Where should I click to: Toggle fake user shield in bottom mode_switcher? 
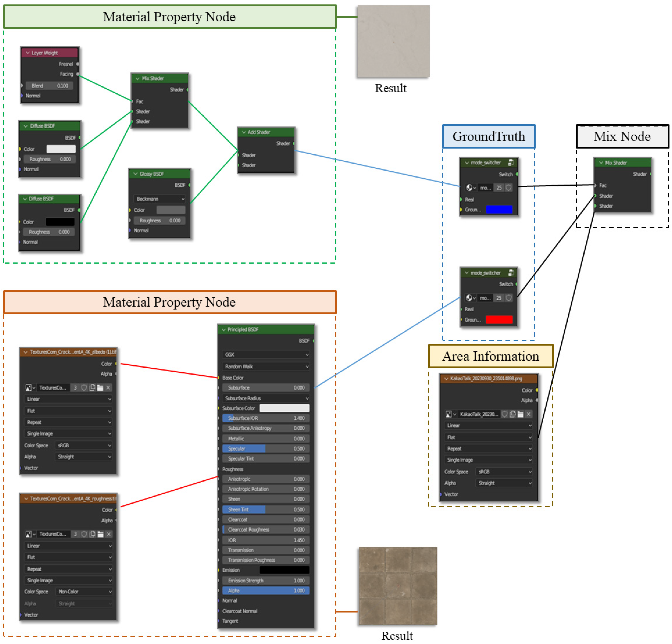pos(509,298)
